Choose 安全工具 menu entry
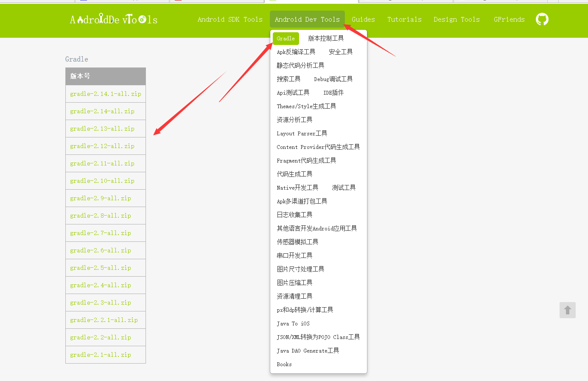 pyautogui.click(x=341, y=52)
